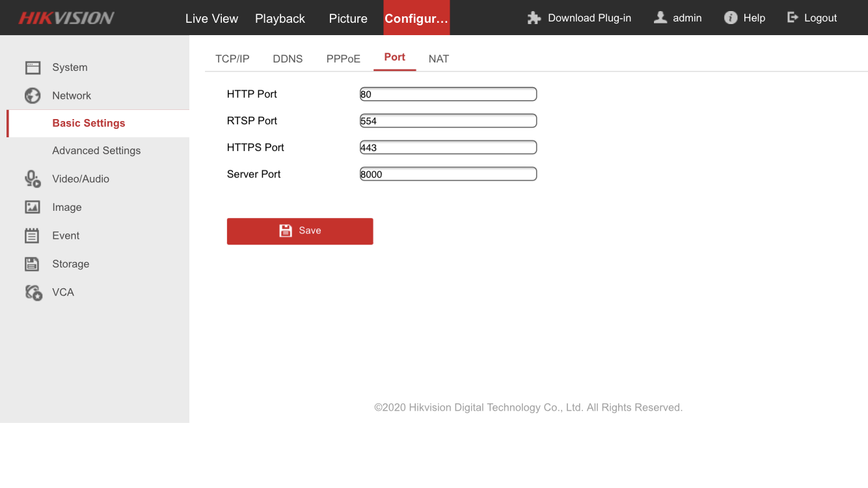The width and height of the screenshot is (868, 488).
Task: Select Advanced Settings under Network
Action: point(96,150)
